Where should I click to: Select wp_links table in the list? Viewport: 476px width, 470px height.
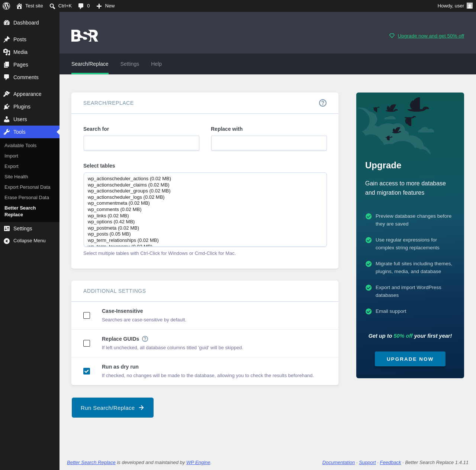[x=205, y=216]
